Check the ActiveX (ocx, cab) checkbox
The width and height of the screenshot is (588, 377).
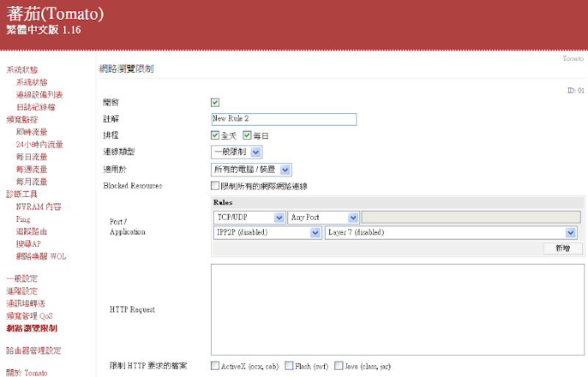pyautogui.click(x=215, y=365)
